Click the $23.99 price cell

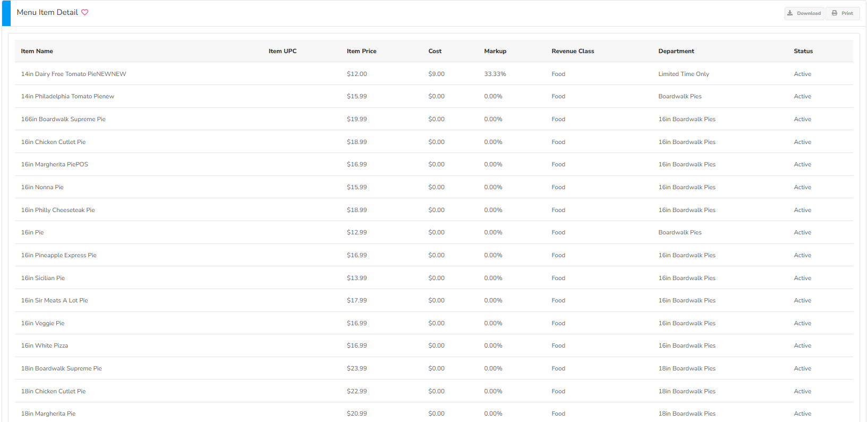tap(356, 368)
